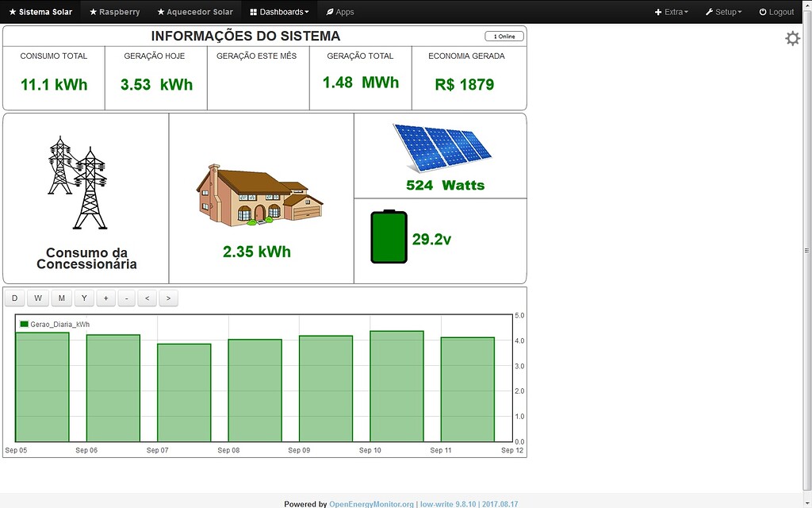Click the 1 Online status button
Image resolution: width=812 pixels, height=508 pixels.
click(505, 36)
